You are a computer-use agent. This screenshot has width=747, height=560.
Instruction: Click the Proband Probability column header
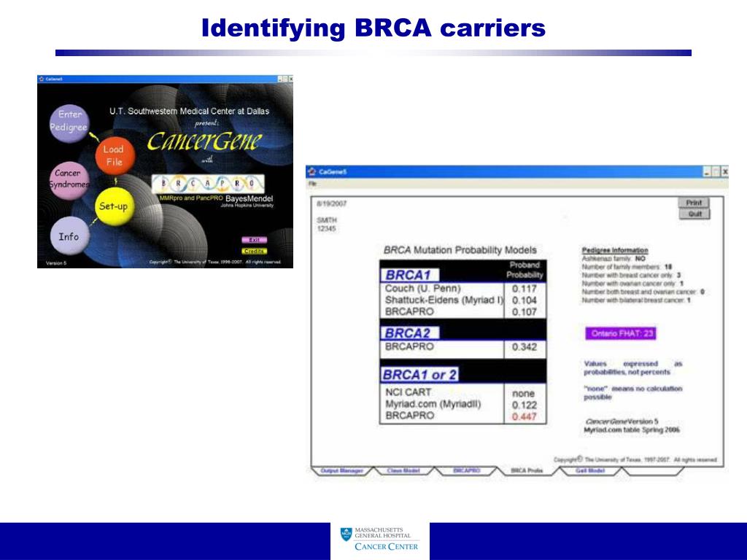[525, 270]
